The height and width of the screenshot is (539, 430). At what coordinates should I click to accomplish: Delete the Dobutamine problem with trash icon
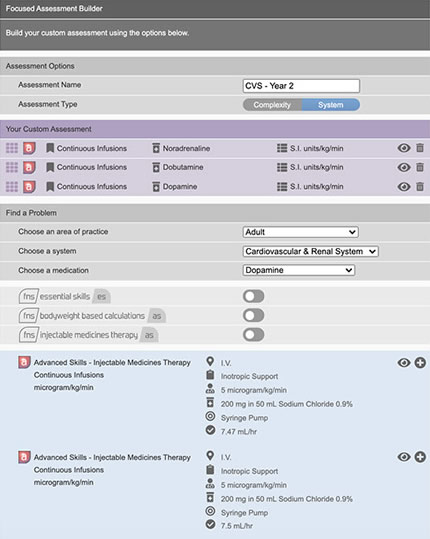420,167
